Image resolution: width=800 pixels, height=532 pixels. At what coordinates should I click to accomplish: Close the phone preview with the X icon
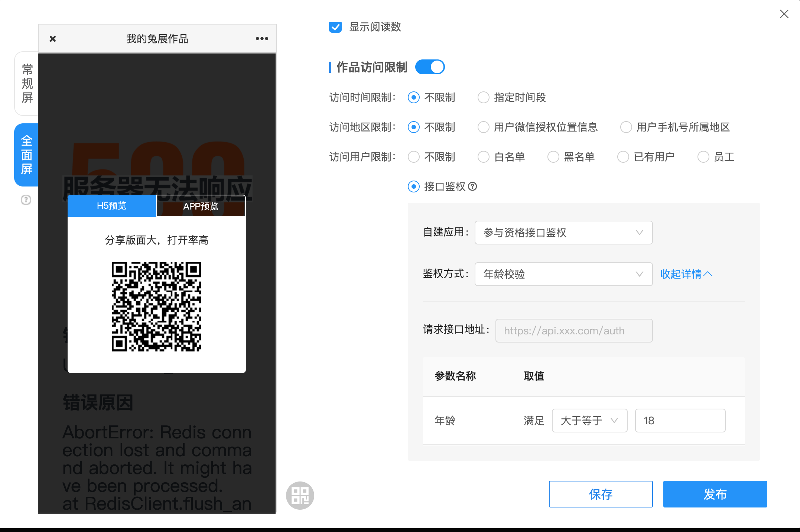click(x=53, y=39)
